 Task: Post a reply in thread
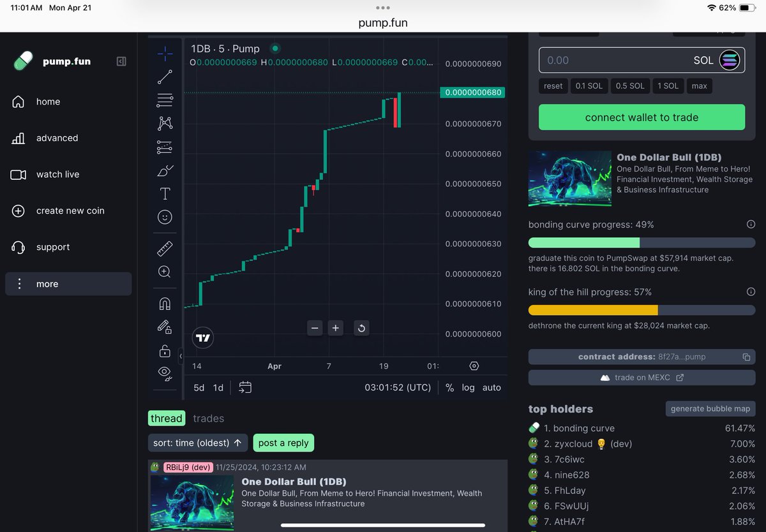tap(283, 443)
